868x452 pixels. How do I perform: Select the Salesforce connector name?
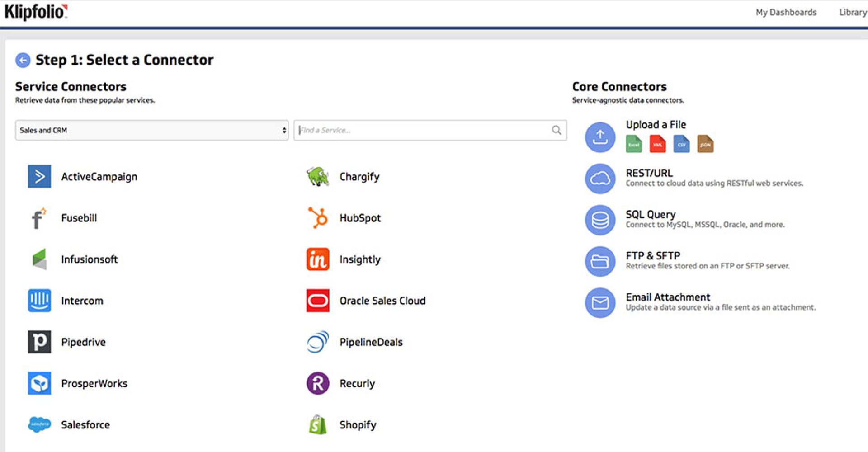[x=85, y=425]
